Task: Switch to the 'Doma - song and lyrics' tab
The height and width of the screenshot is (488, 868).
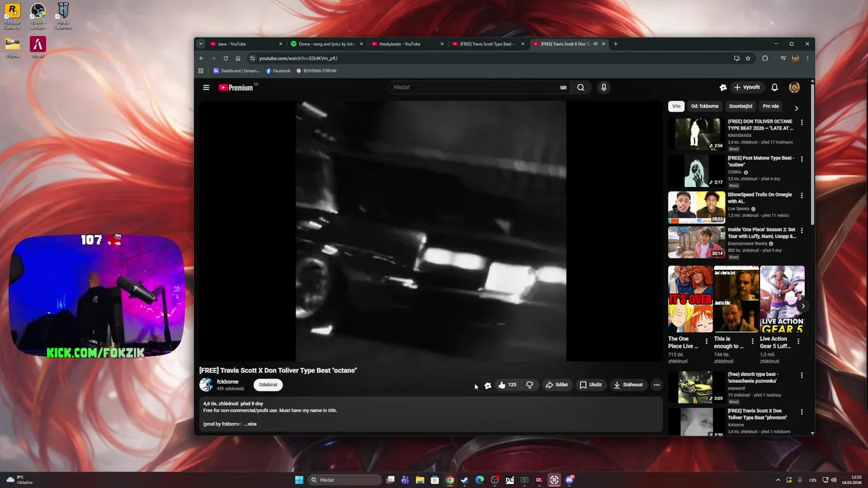Action: 327,44
